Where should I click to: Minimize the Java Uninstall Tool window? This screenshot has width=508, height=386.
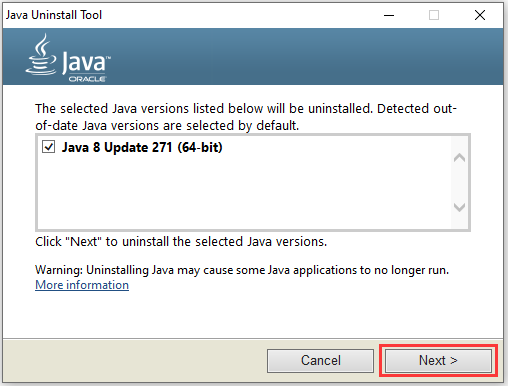coord(389,15)
